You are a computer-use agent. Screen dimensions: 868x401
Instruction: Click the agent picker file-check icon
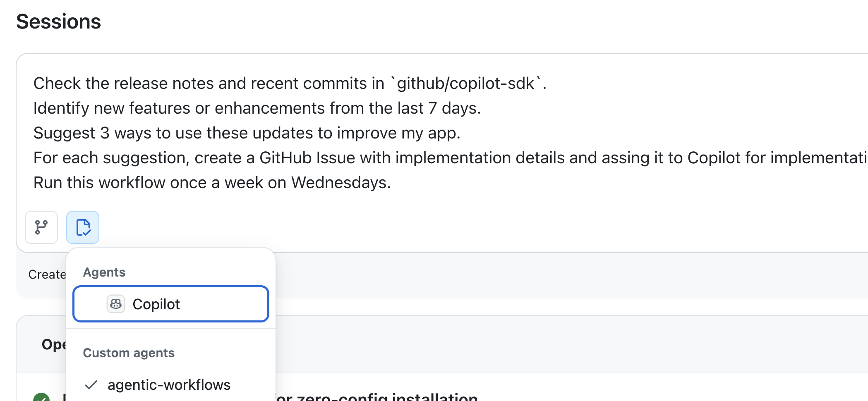83,227
